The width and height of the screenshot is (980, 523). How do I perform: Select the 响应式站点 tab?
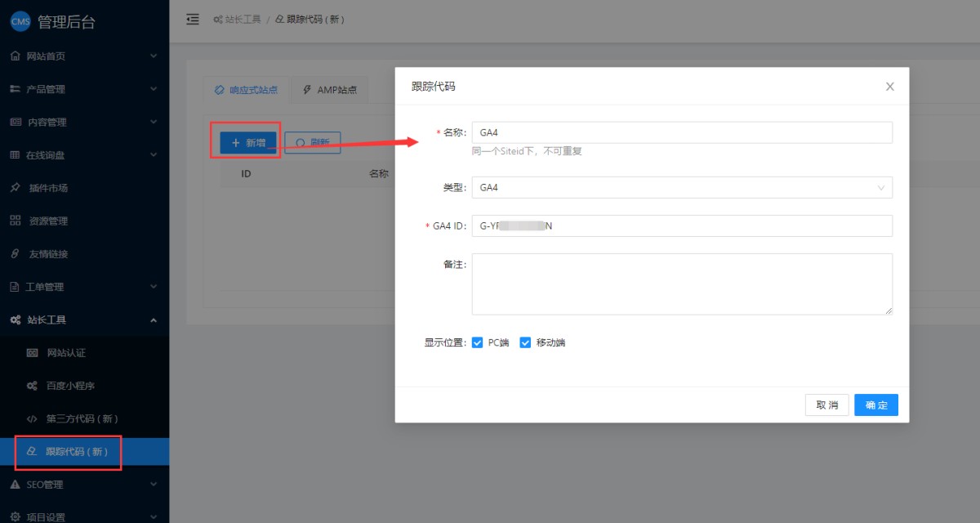point(246,90)
